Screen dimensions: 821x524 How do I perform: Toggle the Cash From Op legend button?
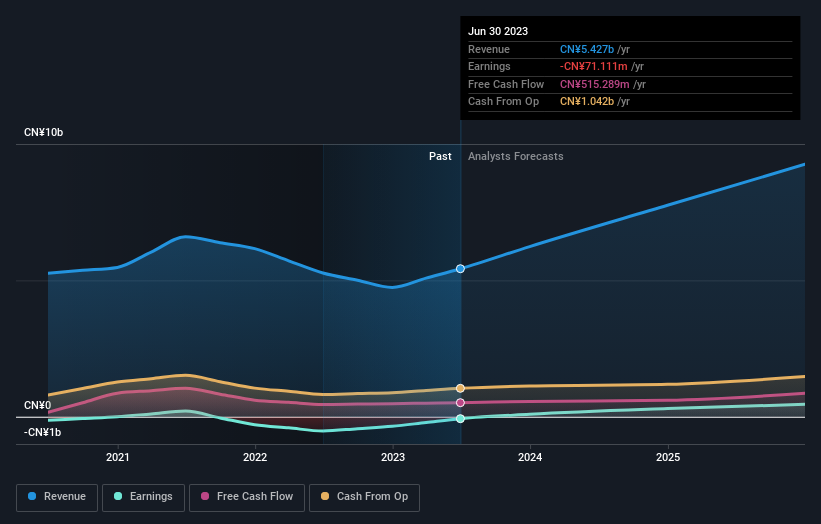click(x=364, y=497)
